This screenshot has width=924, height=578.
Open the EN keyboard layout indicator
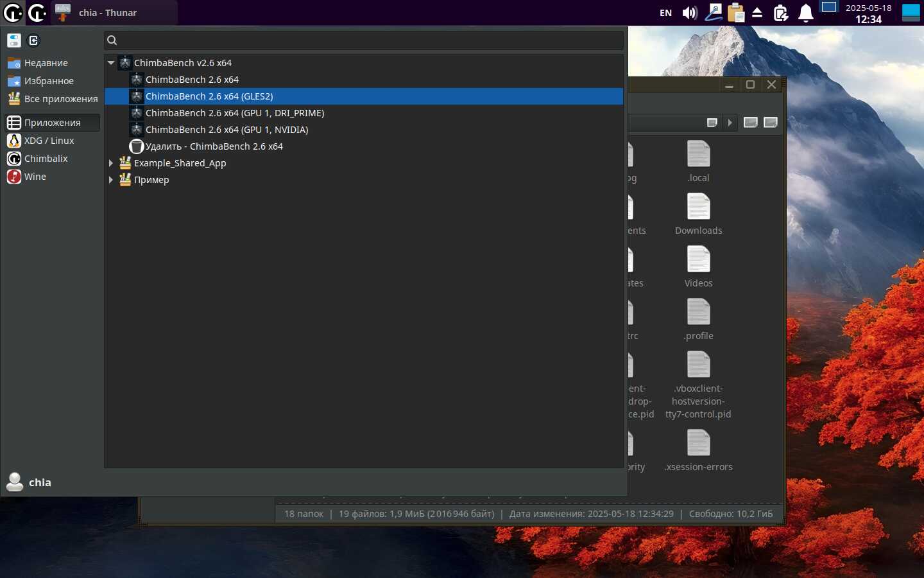[666, 13]
